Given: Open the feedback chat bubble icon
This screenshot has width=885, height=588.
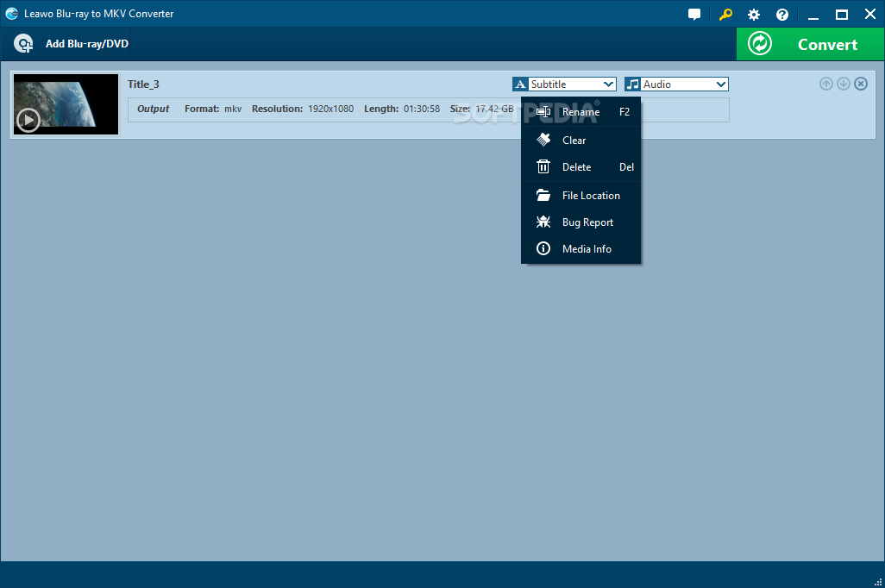Looking at the screenshot, I should tap(694, 14).
